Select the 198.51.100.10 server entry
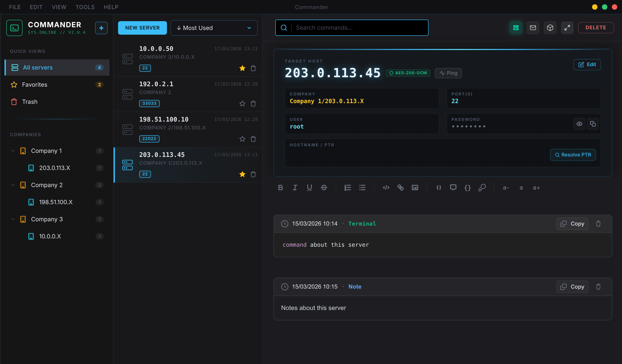 188,129
